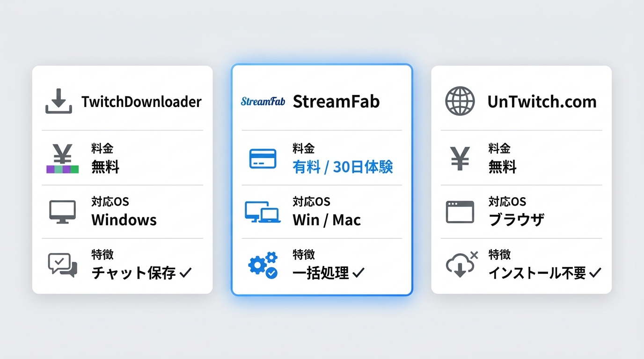Click the 有料 / 30日体験 text
644x359 pixels.
point(343,167)
